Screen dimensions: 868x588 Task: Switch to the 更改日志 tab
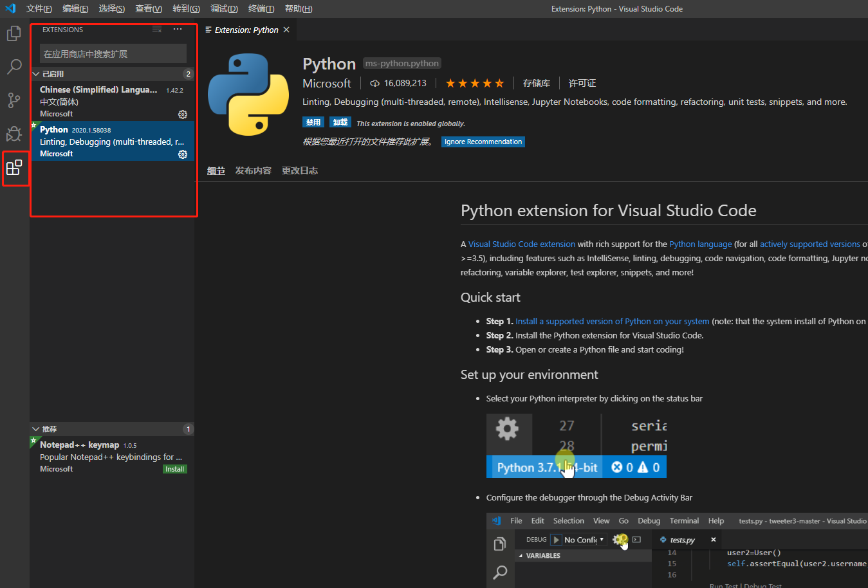pos(300,170)
